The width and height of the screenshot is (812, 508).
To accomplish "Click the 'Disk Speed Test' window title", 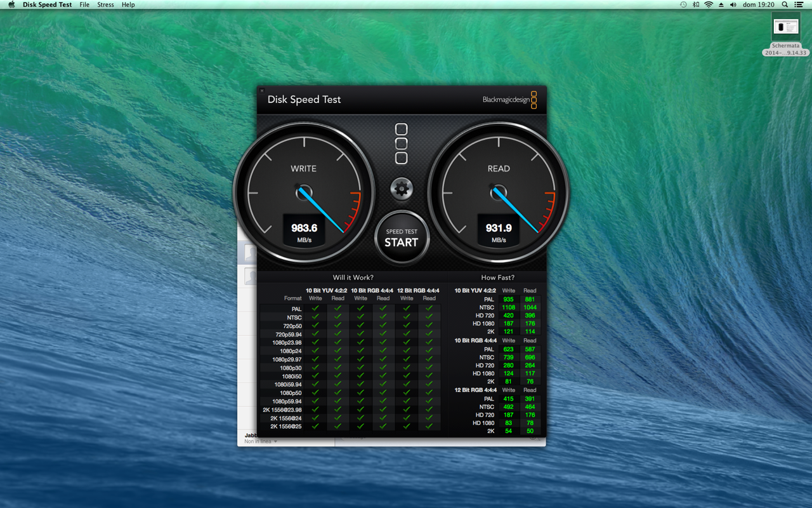I will tap(304, 100).
